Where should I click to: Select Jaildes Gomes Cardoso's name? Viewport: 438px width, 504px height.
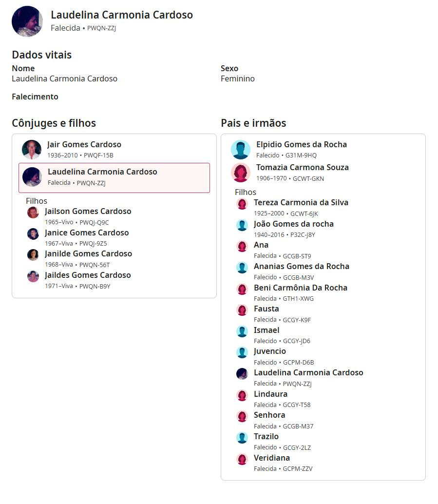(88, 275)
